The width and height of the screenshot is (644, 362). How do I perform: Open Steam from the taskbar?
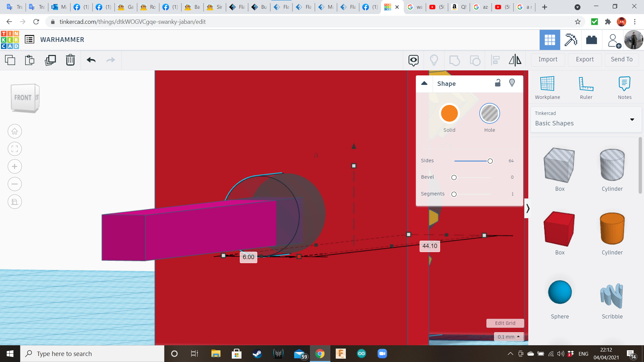[257, 354]
